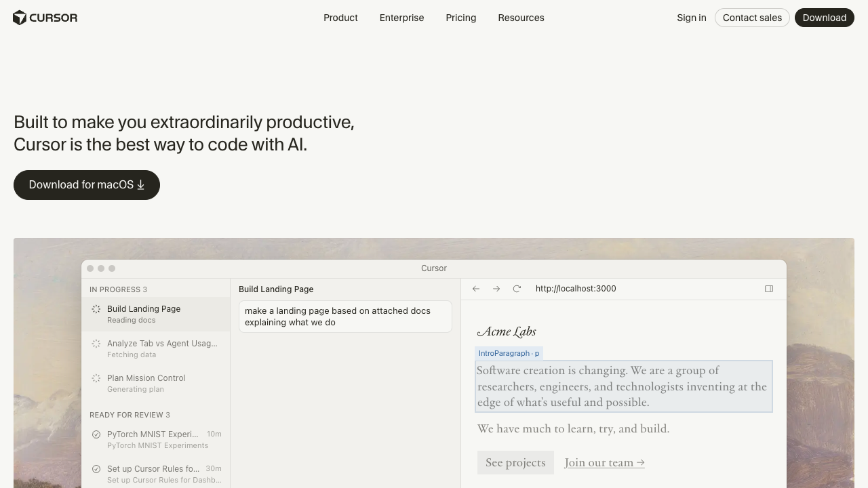The height and width of the screenshot is (488, 868).
Task: Click the Sign in link
Action: tap(691, 18)
